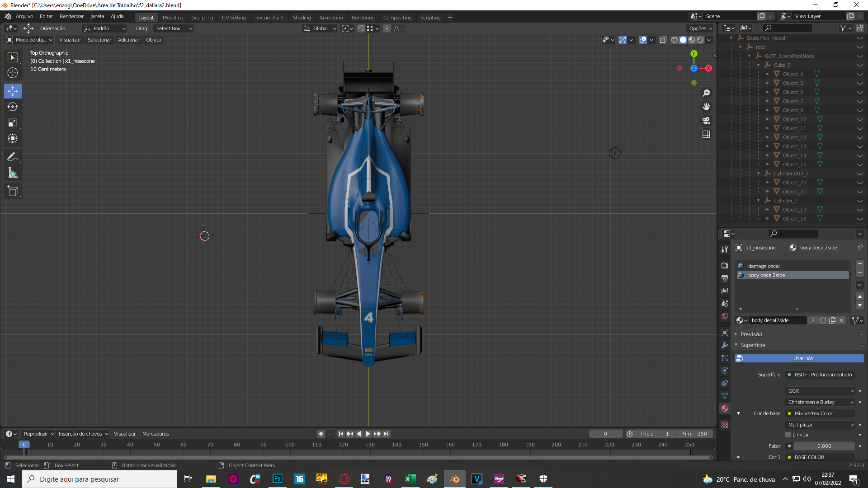Switch to the Modeling workspace tab

(173, 18)
